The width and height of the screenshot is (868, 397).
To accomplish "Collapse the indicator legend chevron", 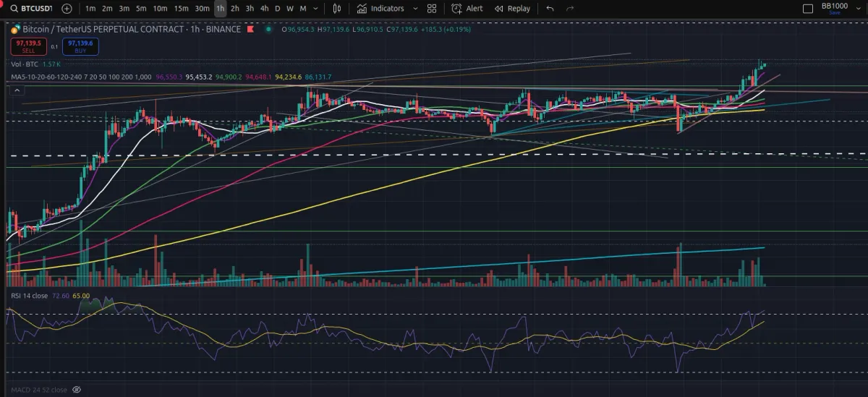I will (17, 90).
